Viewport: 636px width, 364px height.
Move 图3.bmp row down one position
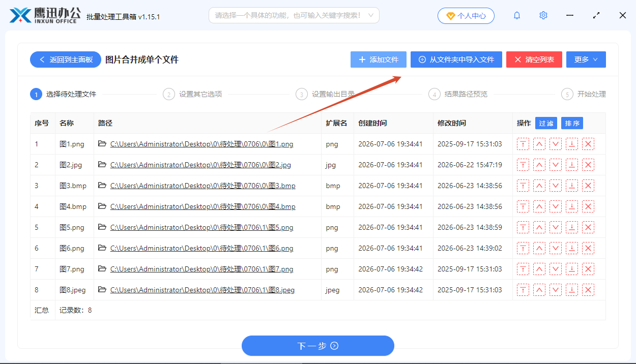click(x=556, y=186)
